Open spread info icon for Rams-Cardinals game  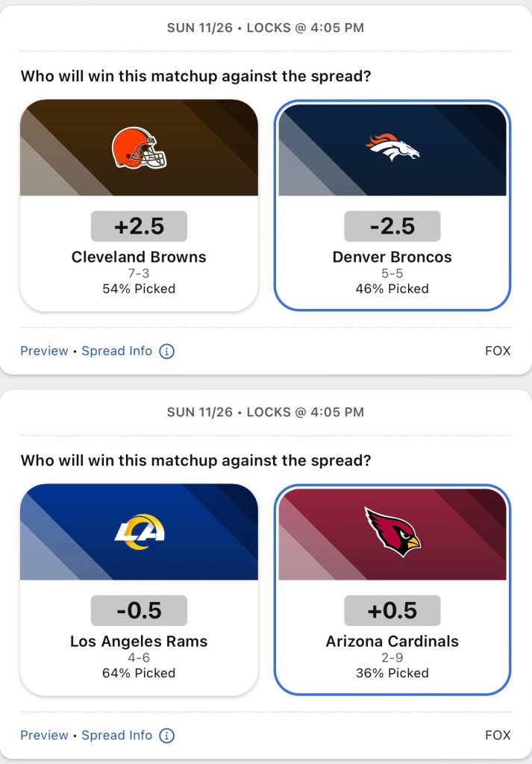pyautogui.click(x=167, y=736)
